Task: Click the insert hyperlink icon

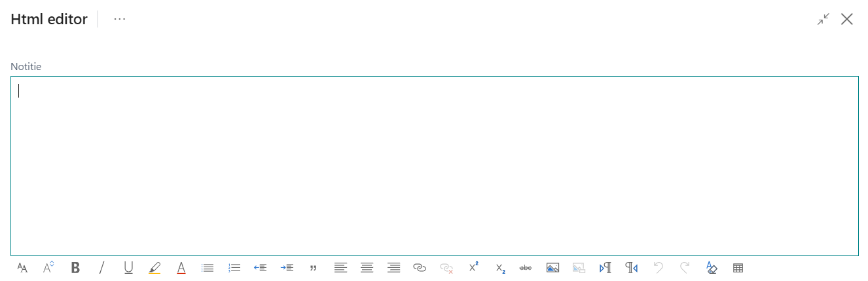Action: pyautogui.click(x=420, y=267)
